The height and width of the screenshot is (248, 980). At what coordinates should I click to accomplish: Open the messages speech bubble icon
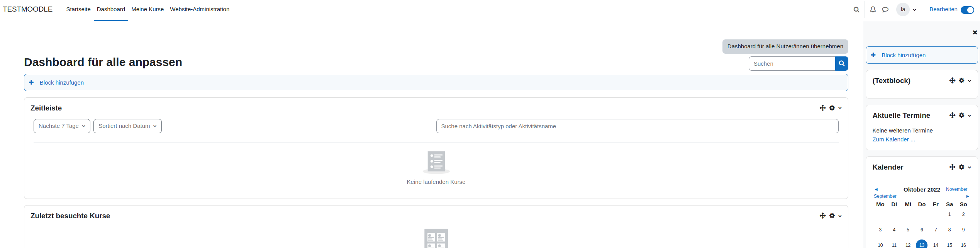tap(885, 10)
